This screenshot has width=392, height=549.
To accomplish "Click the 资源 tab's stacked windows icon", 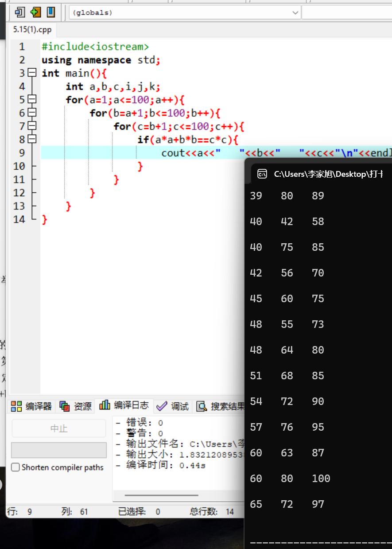I will click(x=65, y=406).
